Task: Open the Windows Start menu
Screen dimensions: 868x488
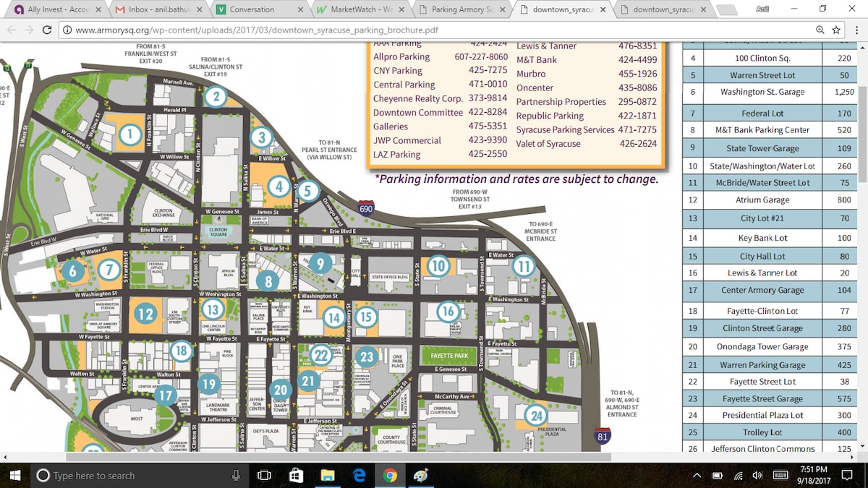Action: click(15, 475)
